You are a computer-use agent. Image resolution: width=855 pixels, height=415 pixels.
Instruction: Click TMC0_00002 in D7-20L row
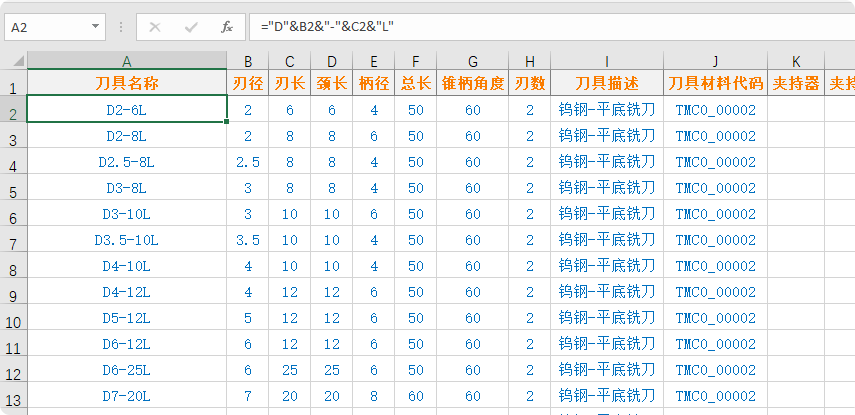(x=715, y=395)
